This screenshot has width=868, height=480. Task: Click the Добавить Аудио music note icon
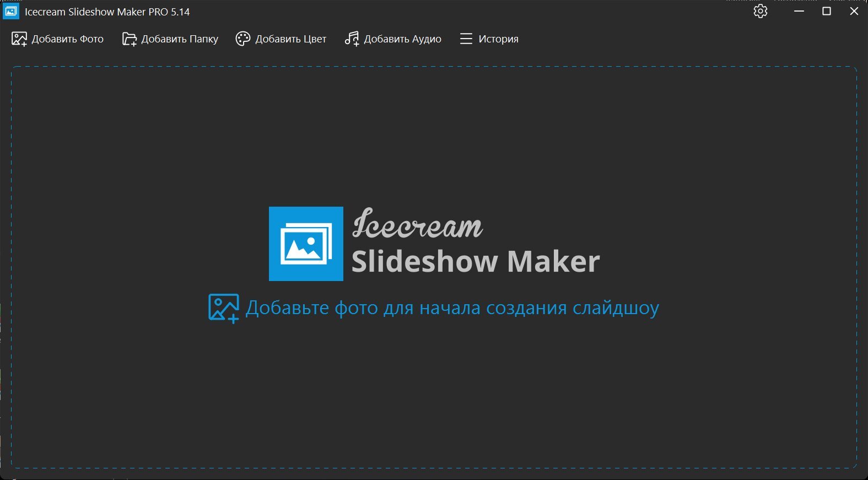352,39
